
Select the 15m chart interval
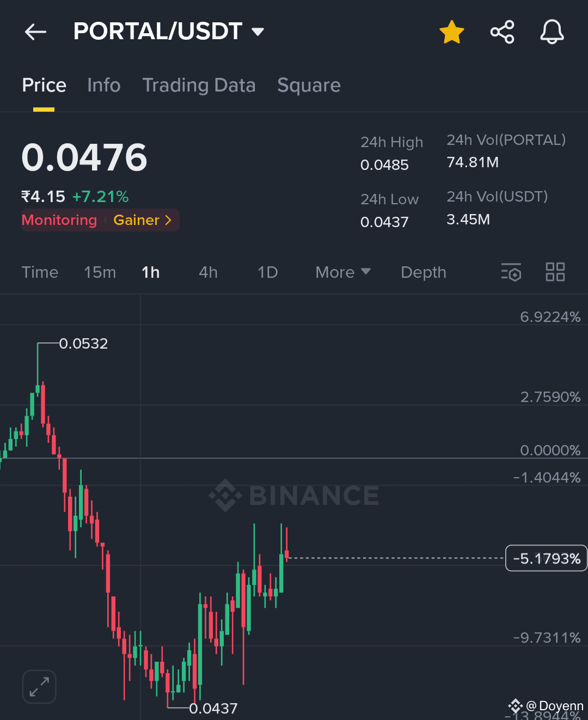[100, 272]
